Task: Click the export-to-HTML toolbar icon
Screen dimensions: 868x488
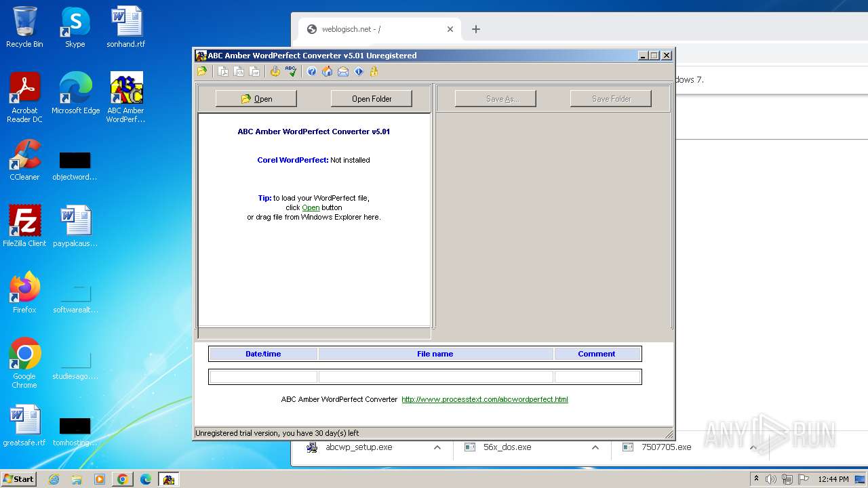Action: pyautogui.click(x=239, y=71)
